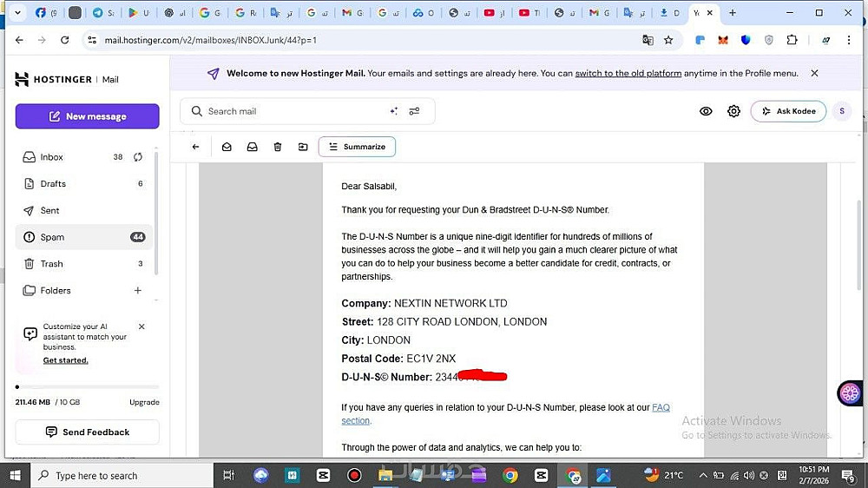The width and height of the screenshot is (868, 488).
Task: Refresh inbox with the sync icon
Action: click(x=138, y=157)
